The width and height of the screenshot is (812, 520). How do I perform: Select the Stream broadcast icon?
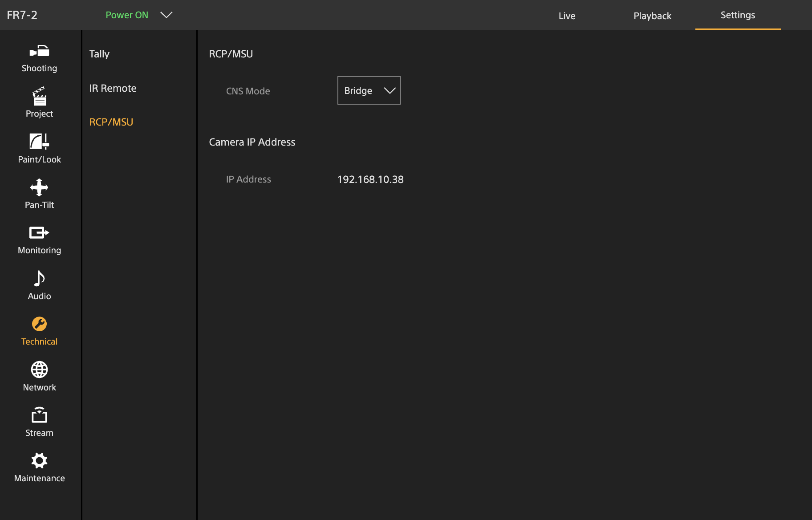pos(39,415)
